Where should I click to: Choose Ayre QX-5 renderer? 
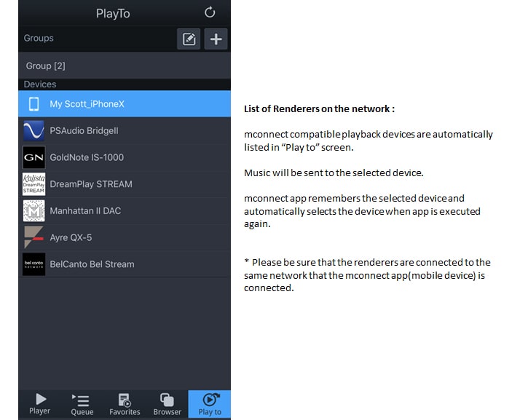click(x=125, y=237)
